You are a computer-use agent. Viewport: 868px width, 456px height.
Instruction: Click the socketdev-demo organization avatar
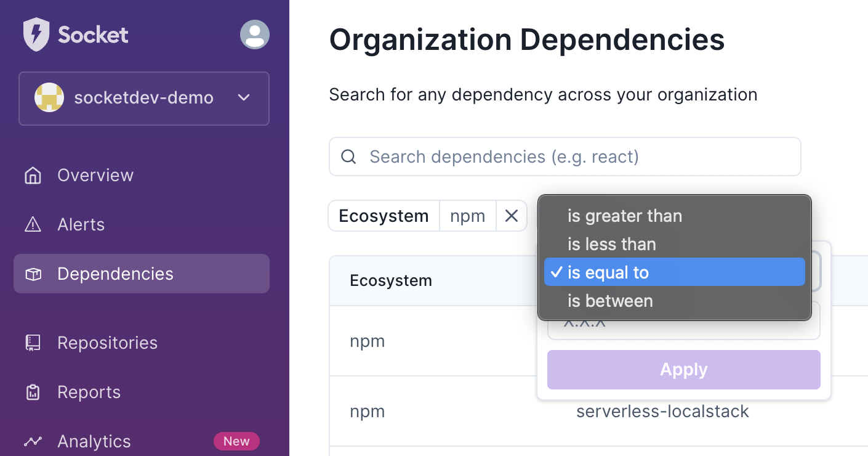49,98
